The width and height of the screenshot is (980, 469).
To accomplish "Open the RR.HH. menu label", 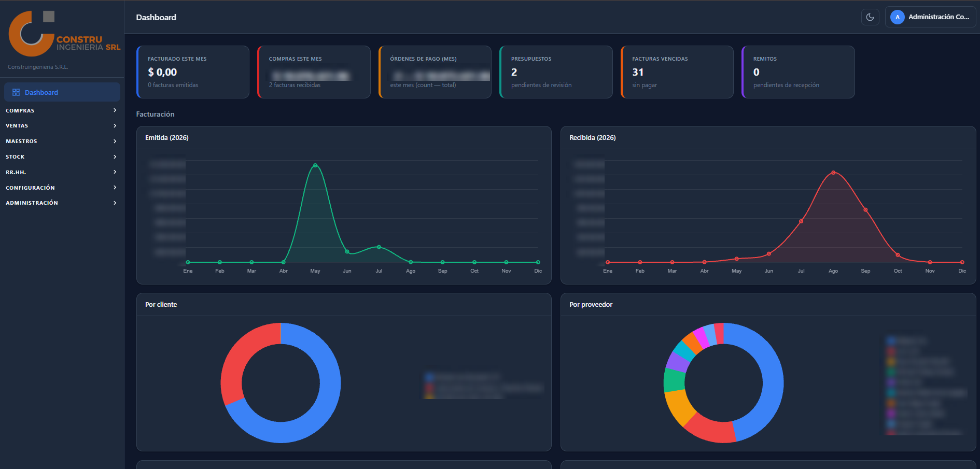I will point(16,172).
